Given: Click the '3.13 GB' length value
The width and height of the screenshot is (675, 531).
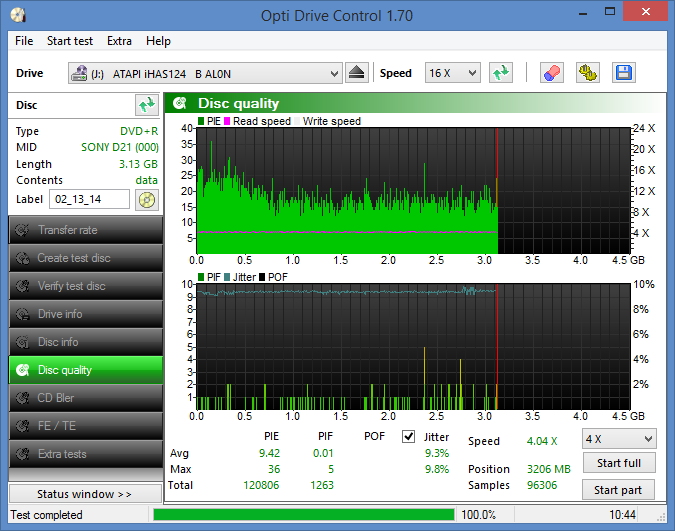Looking at the screenshot, I should pyautogui.click(x=138, y=164).
